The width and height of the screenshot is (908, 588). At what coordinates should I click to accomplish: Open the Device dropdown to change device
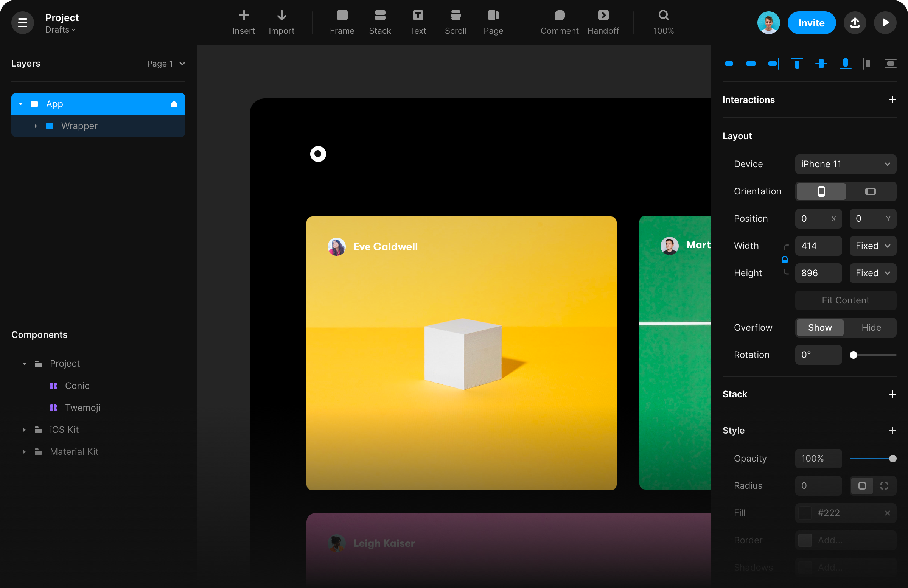(846, 163)
